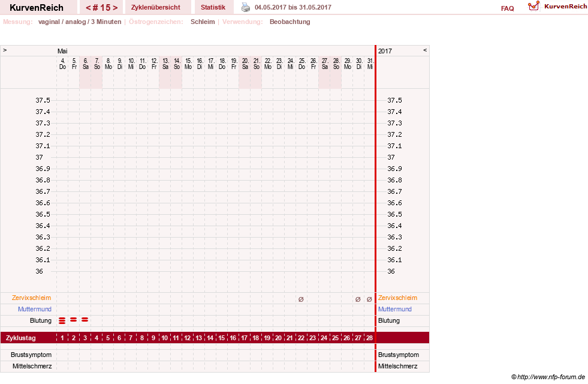Click the 2017 year label
The height and width of the screenshot is (384, 588).
pyautogui.click(x=385, y=51)
